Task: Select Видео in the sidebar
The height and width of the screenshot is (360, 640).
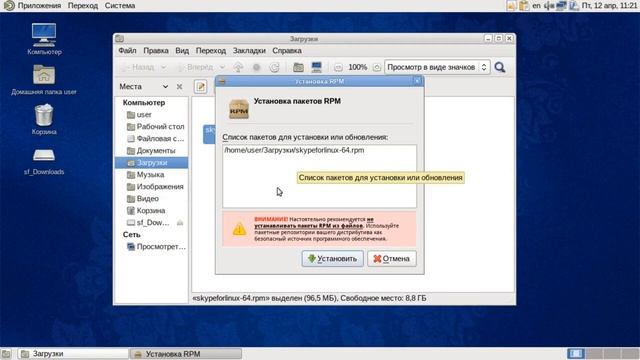Action: tap(152, 199)
